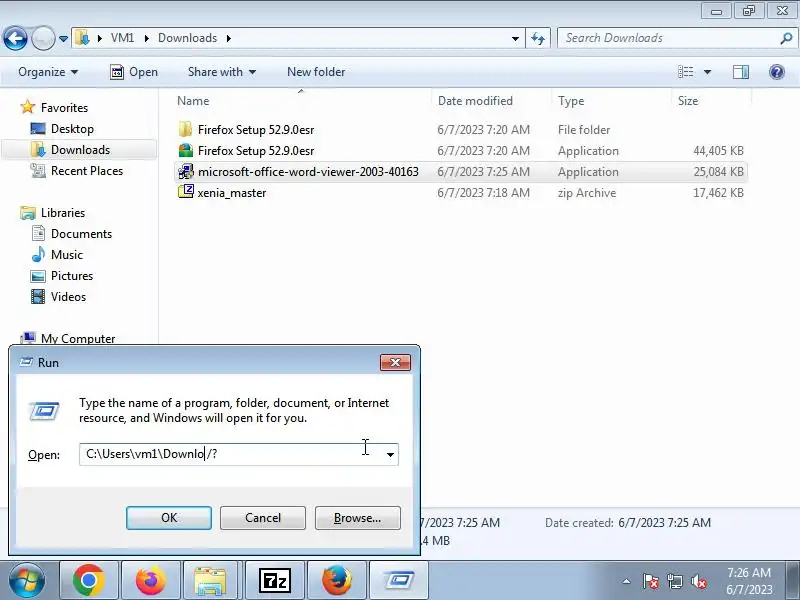Change view using the view icon
The image size is (800, 600).
pos(685,72)
